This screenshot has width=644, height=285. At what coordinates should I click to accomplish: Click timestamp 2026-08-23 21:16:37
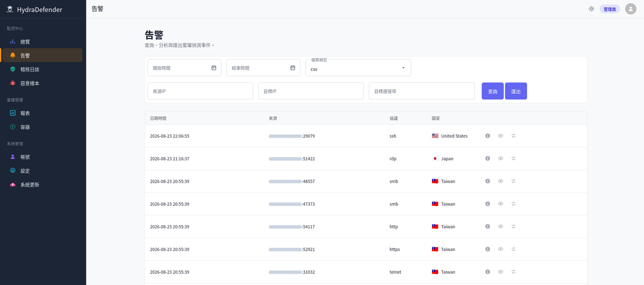tap(170, 158)
